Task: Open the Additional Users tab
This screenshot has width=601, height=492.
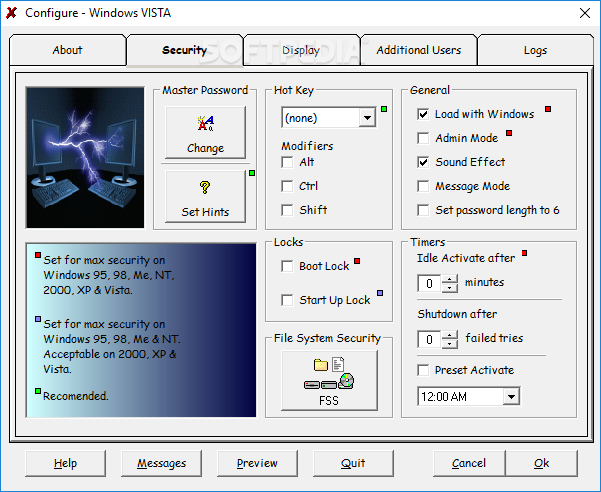Action: tap(419, 50)
